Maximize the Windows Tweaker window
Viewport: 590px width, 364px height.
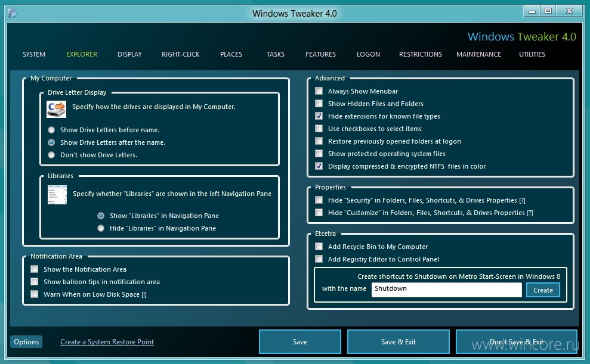548,11
